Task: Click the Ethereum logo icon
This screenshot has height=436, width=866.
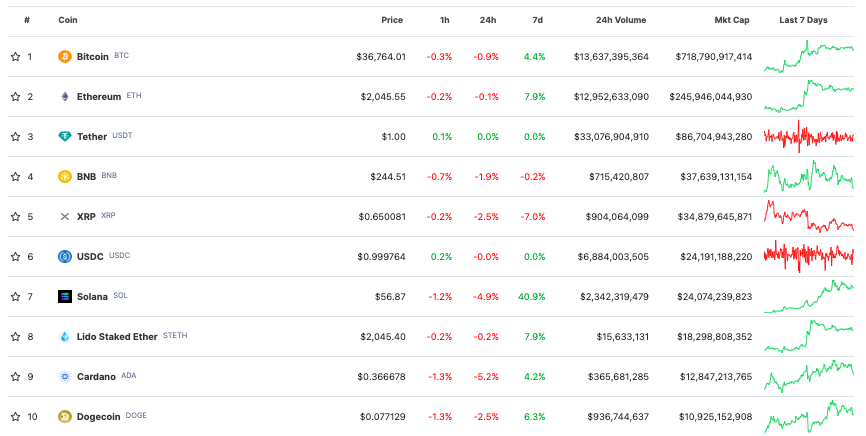Action: click(x=65, y=97)
